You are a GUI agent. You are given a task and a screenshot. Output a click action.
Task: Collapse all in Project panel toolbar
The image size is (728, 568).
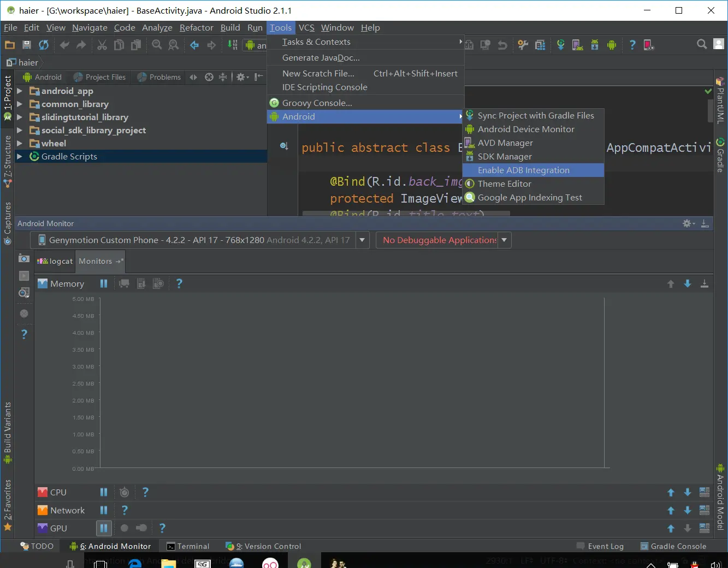[223, 78]
